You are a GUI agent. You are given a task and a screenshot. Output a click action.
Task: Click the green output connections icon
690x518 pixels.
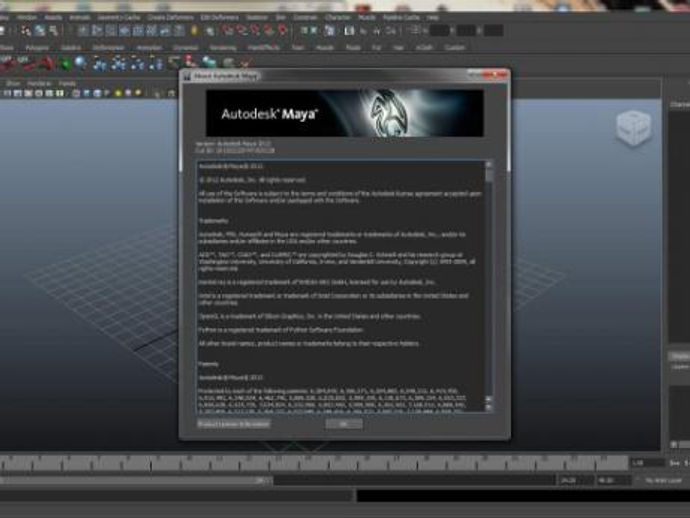click(x=313, y=30)
